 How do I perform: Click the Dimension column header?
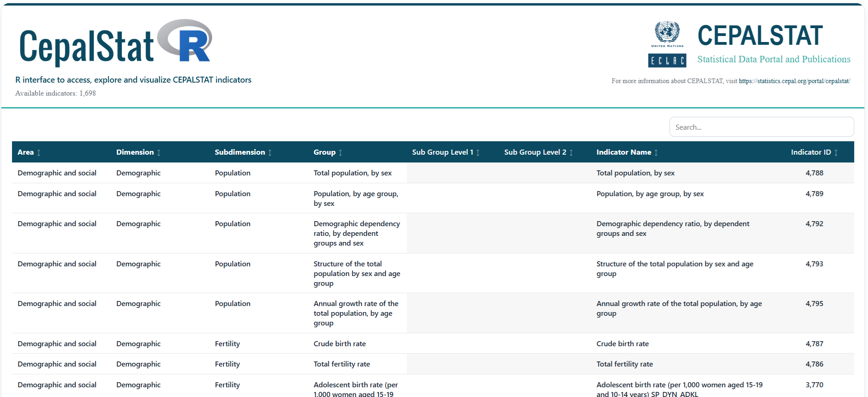click(160, 152)
